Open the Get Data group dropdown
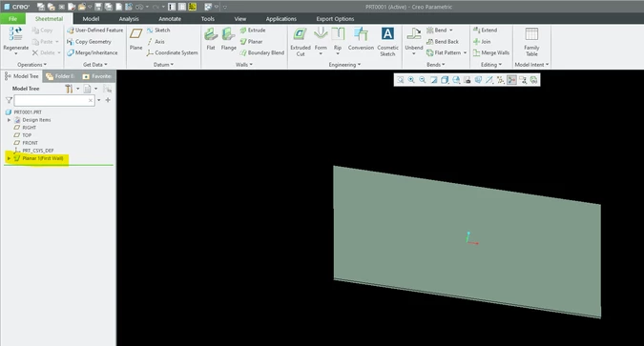This screenshot has height=346, width=644. [x=94, y=65]
